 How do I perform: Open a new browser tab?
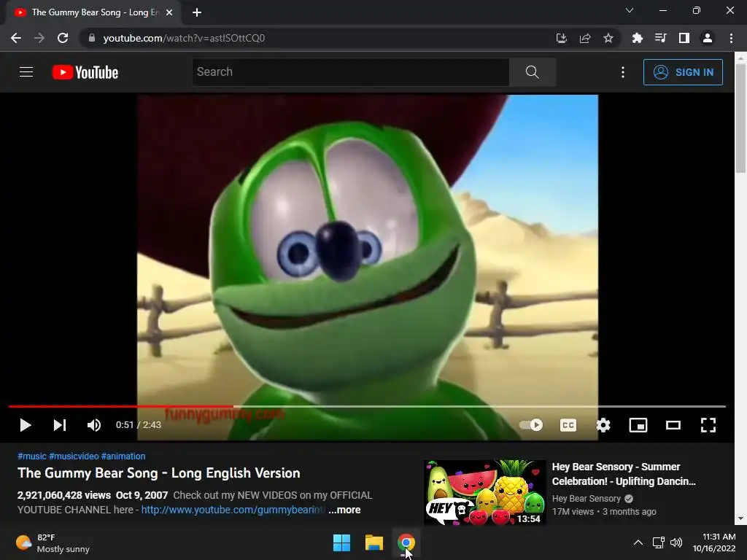click(x=197, y=12)
